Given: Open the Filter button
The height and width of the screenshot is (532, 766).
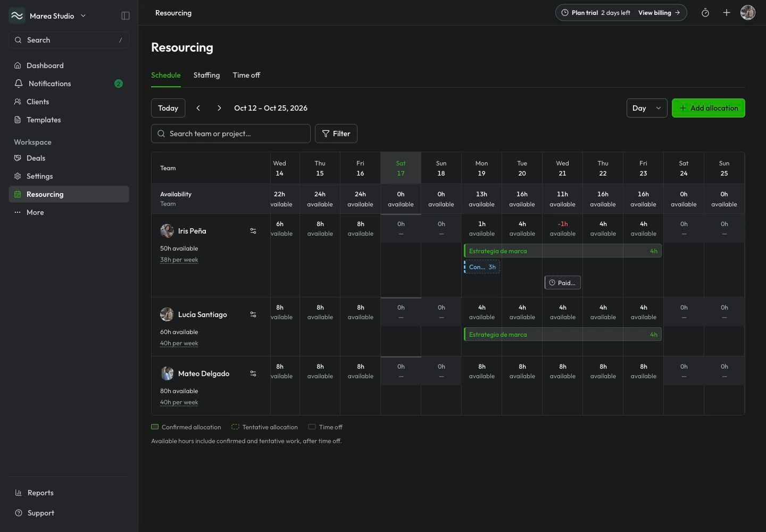Looking at the screenshot, I should [x=336, y=134].
